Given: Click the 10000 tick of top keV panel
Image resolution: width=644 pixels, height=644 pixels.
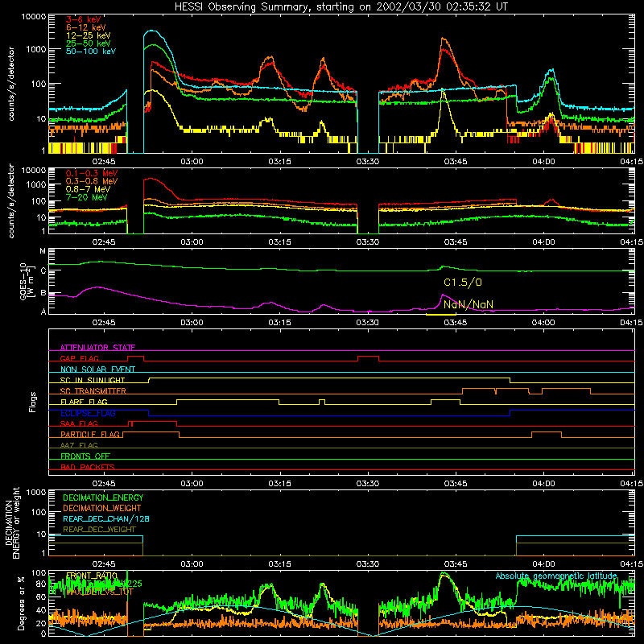Looking at the screenshot, I should coord(34,17).
